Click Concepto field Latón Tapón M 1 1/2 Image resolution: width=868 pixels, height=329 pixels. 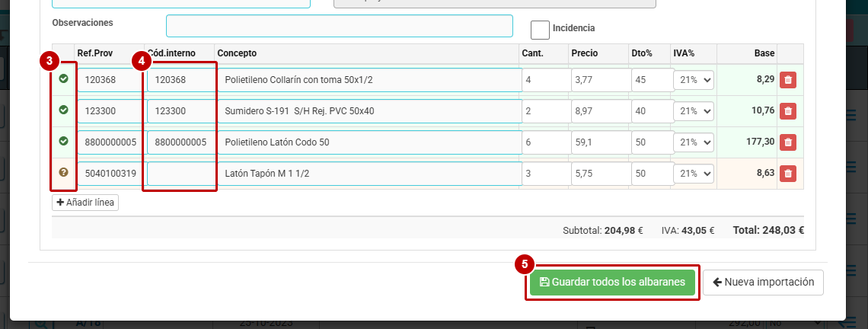[370, 174]
